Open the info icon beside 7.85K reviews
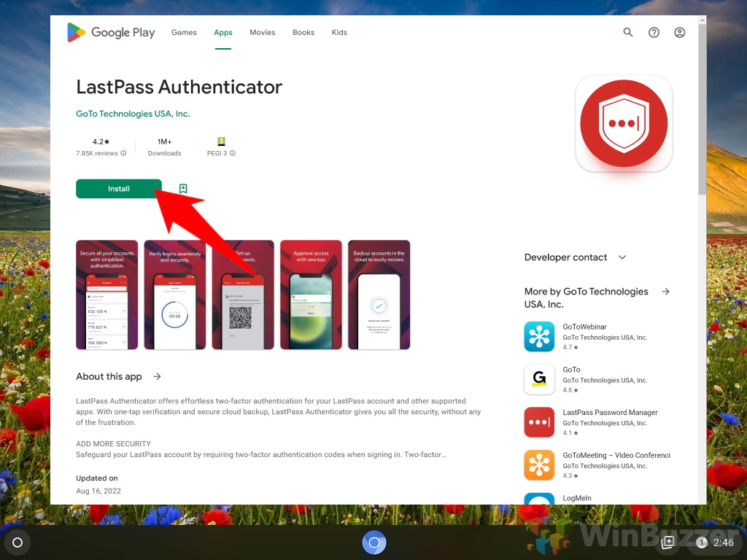 [x=123, y=153]
